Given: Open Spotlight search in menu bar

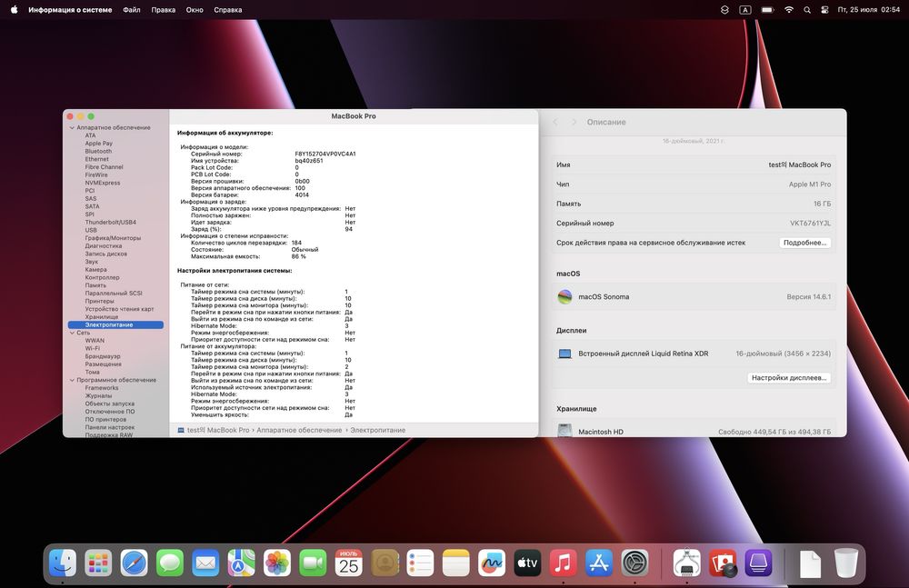Looking at the screenshot, I should [807, 10].
